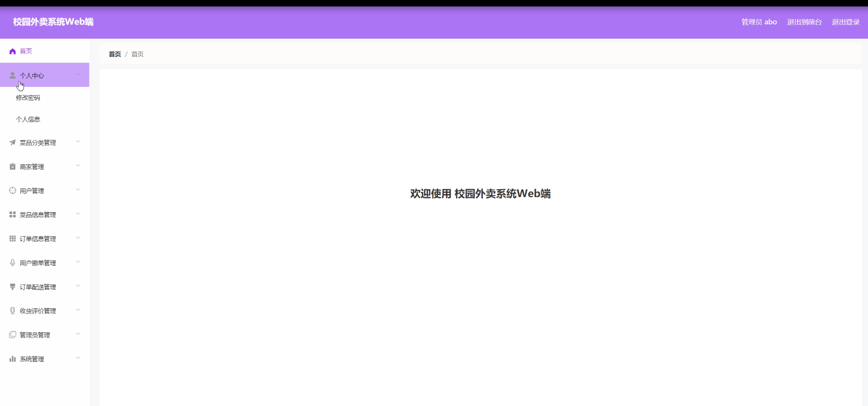Expand the 系统管理 chevron
The image size is (868, 406).
78,358
